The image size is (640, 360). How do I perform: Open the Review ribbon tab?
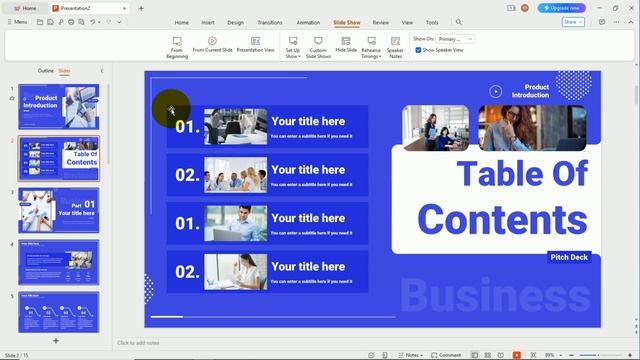click(x=380, y=22)
